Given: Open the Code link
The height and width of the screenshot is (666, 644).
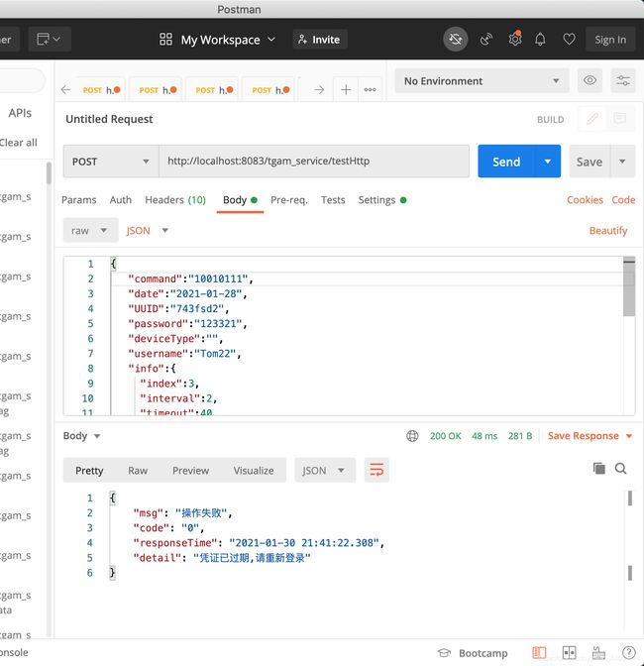Looking at the screenshot, I should [623, 199].
